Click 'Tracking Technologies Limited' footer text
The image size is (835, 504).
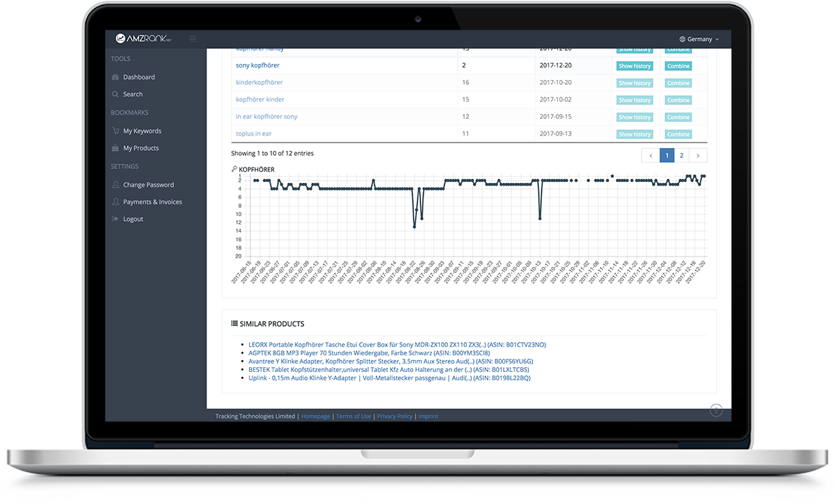255,416
